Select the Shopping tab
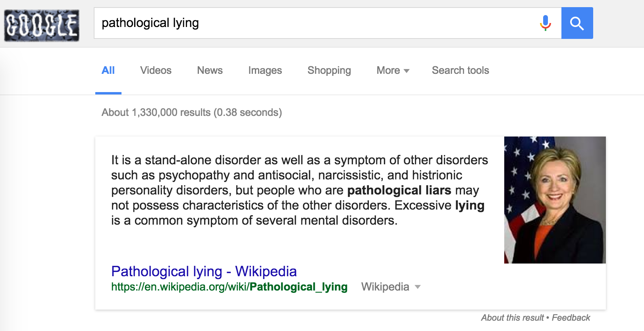Image resolution: width=644 pixels, height=331 pixels. coord(329,70)
